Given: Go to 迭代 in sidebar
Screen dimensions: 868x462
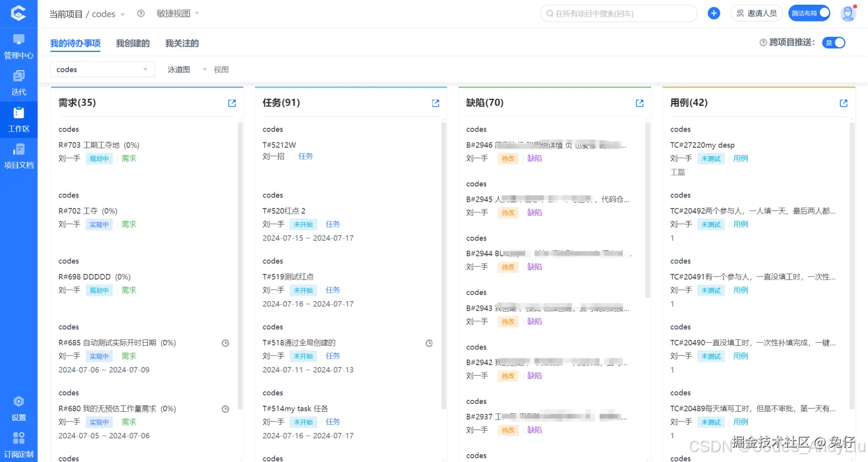Looking at the screenshot, I should point(19,83).
